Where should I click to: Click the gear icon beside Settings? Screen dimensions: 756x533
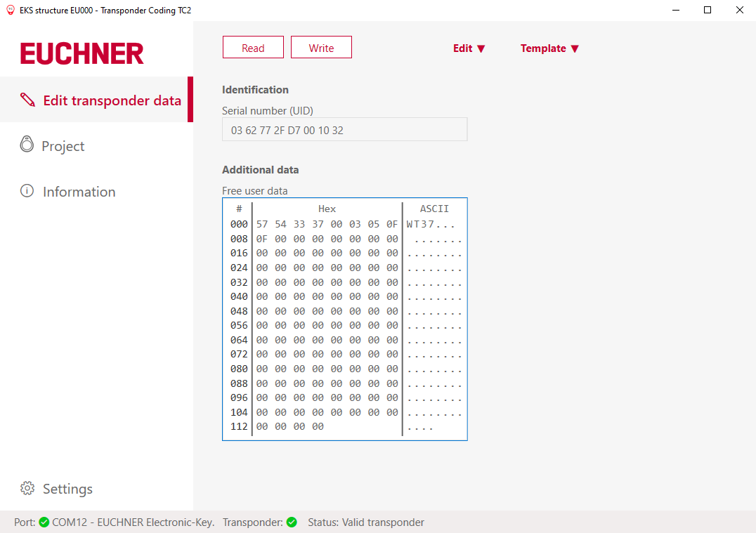point(27,488)
